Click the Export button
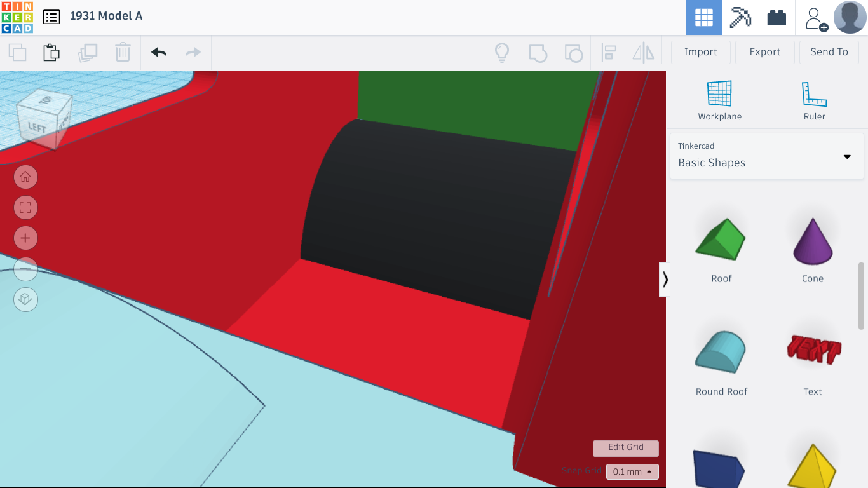 pyautogui.click(x=765, y=52)
